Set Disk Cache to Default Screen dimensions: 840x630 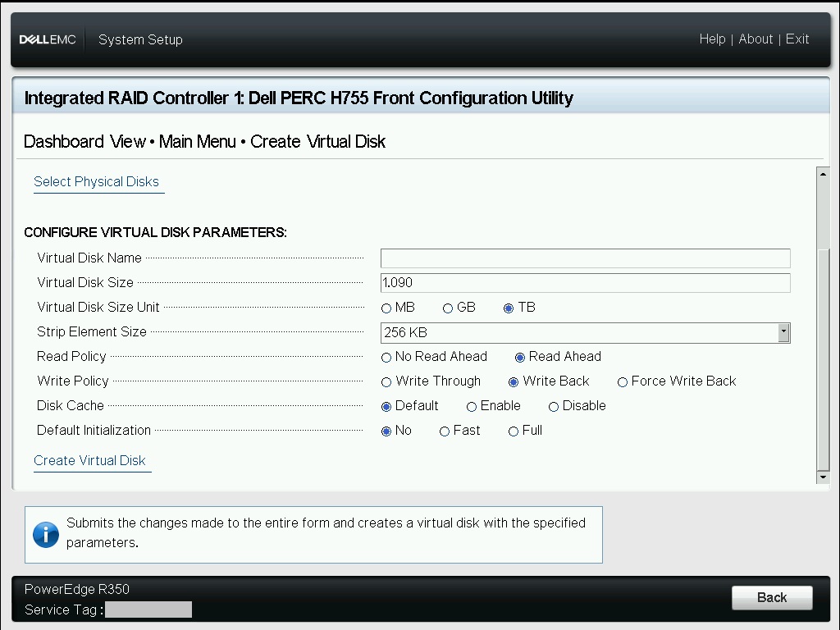pyautogui.click(x=386, y=407)
